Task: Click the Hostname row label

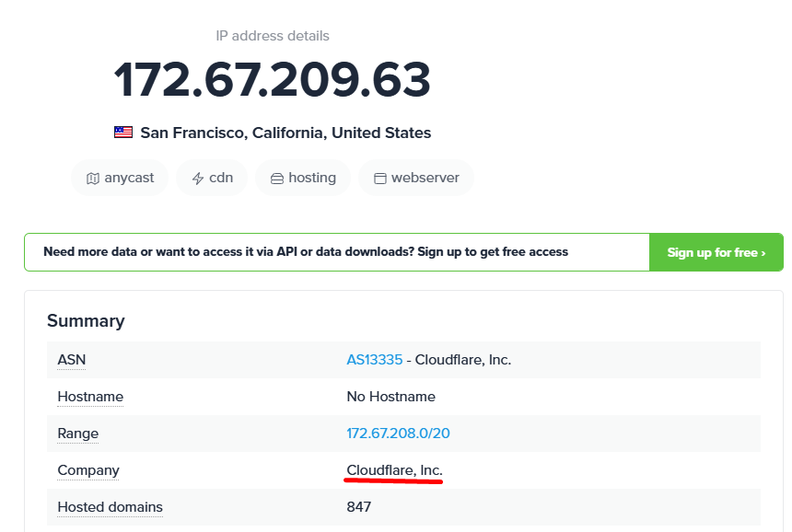Action: pos(90,397)
